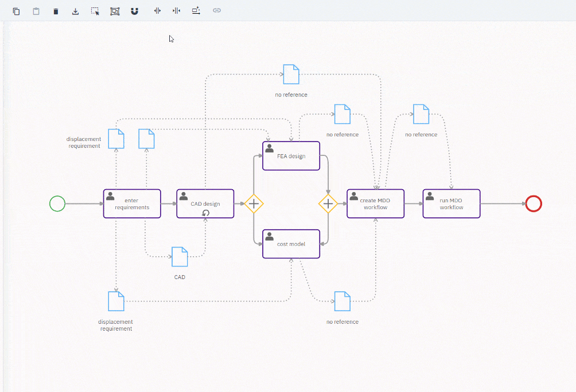Select displacement requirement data object above enter requirements
The image size is (576, 392).
point(116,139)
